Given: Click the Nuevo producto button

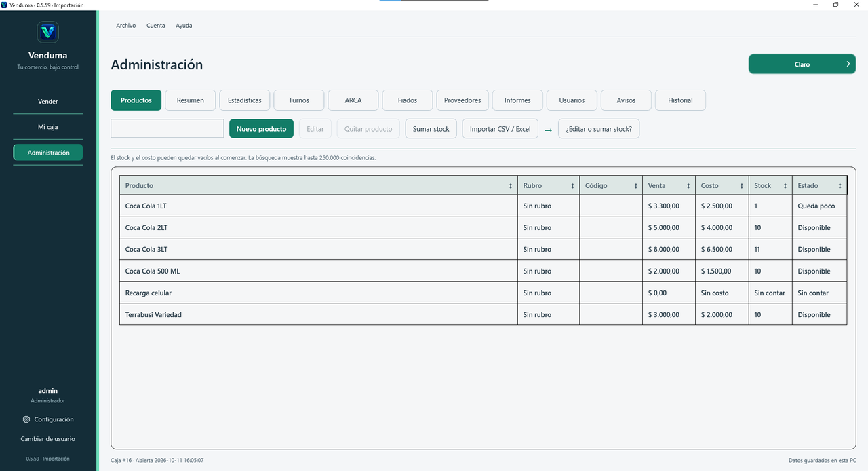Looking at the screenshot, I should click(x=262, y=129).
